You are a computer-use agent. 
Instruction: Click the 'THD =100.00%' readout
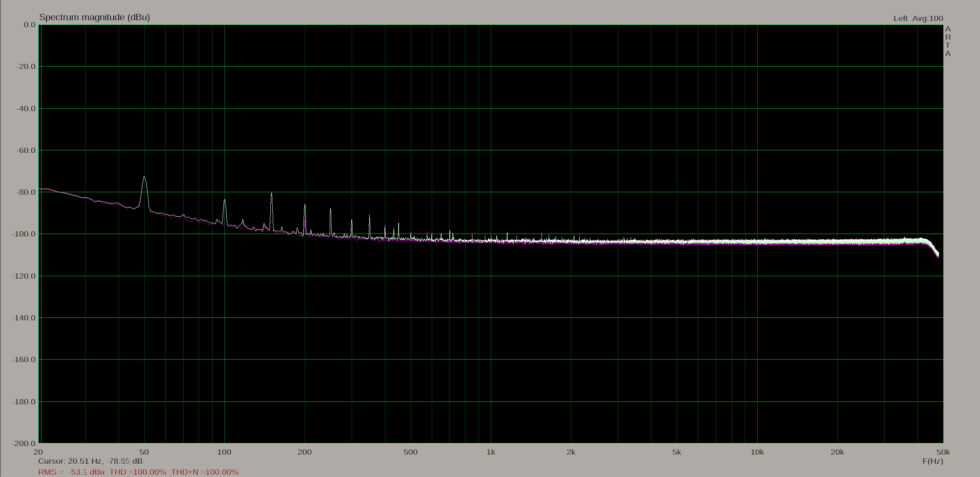[x=138, y=472]
